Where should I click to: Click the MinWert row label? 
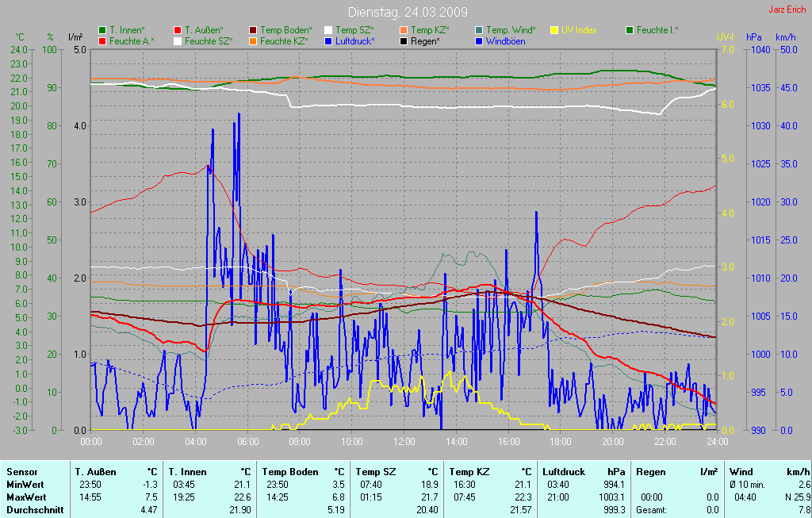tap(25, 485)
